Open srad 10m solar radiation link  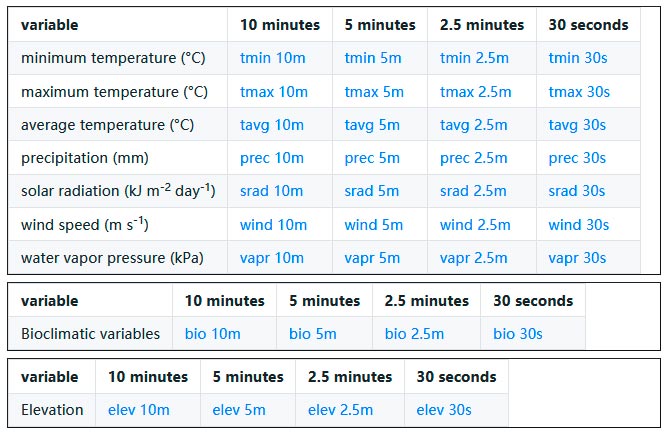click(x=271, y=191)
